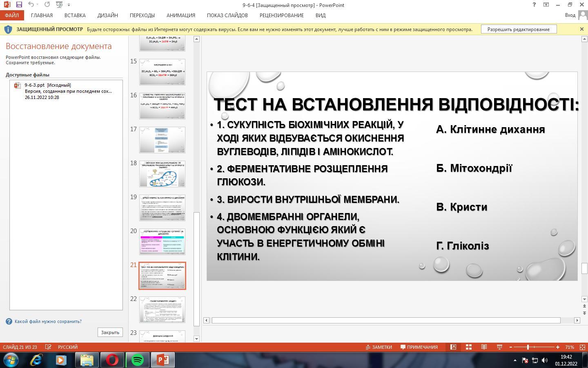
Task: Open the ФАЙЛ menu
Action: [12, 15]
